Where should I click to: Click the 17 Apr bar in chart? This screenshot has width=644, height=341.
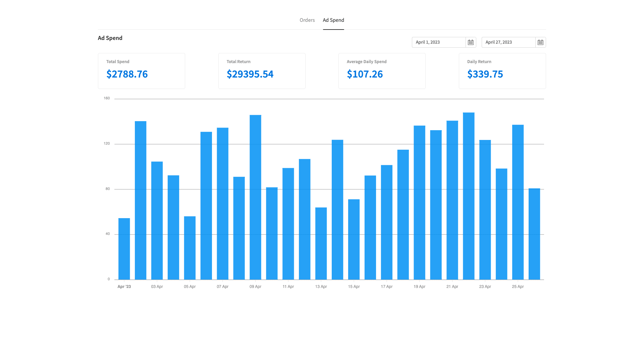tap(387, 222)
